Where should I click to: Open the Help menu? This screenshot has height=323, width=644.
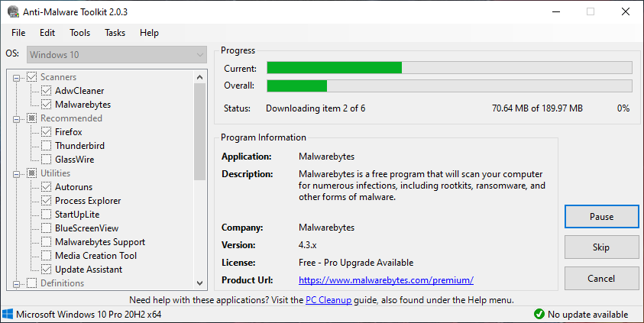pyautogui.click(x=149, y=33)
